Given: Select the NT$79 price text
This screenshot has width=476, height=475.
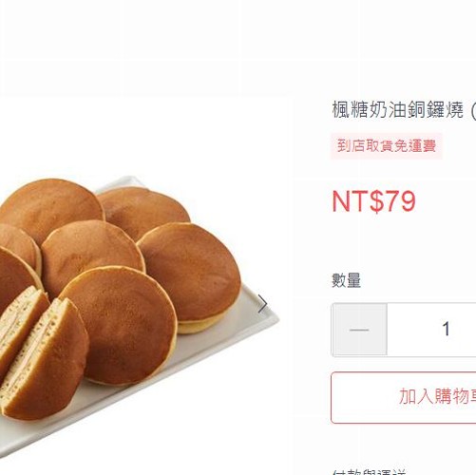Looking at the screenshot, I should 373,201.
